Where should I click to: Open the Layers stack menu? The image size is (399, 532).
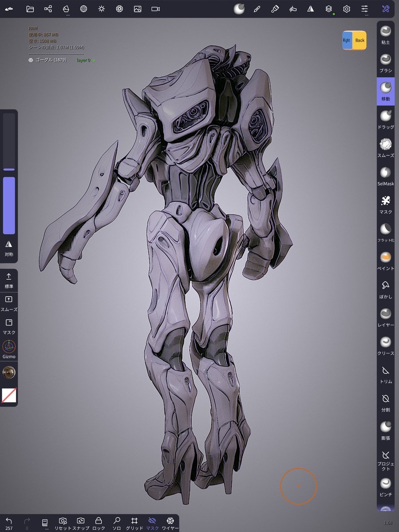[x=329, y=9]
